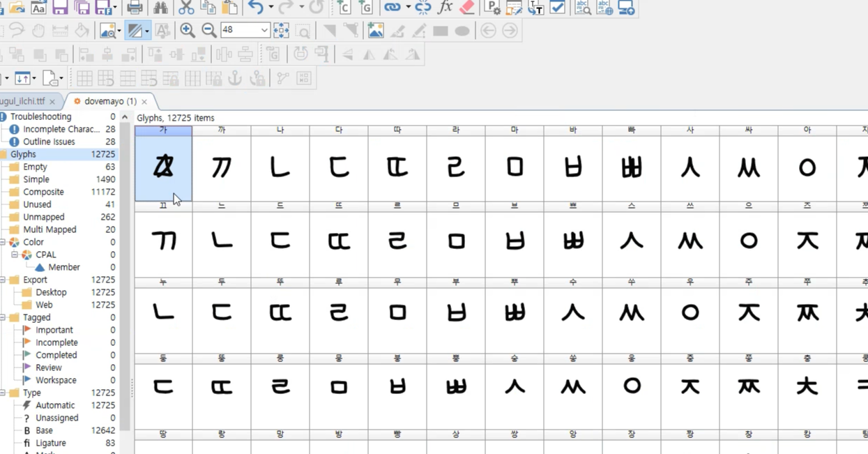The image size is (868, 454).
Task: Click the fx transform icon
Action: (445, 8)
